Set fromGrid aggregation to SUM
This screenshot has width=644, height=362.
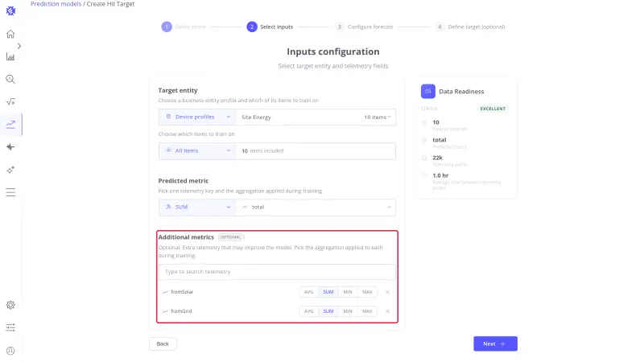(x=328, y=311)
